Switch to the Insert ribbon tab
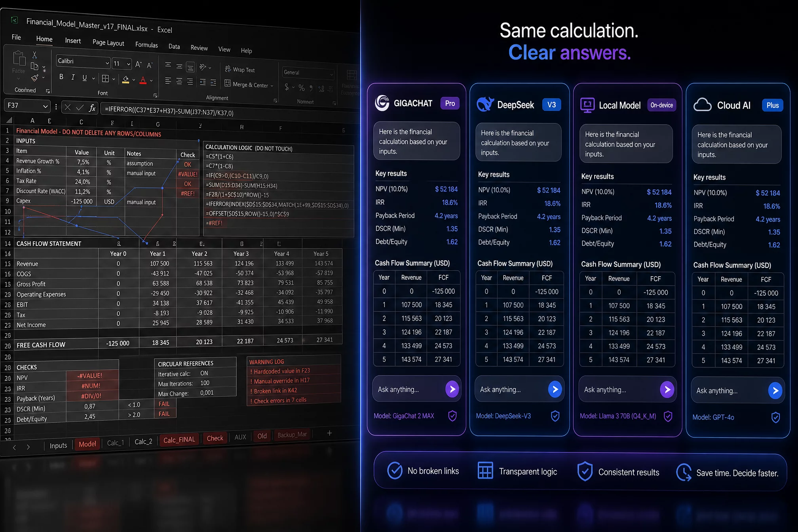The height and width of the screenshot is (532, 798). tap(73, 40)
